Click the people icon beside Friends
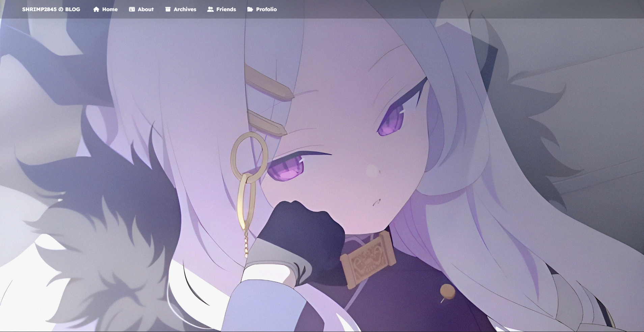Image resolution: width=644 pixels, height=332 pixels. click(x=211, y=9)
